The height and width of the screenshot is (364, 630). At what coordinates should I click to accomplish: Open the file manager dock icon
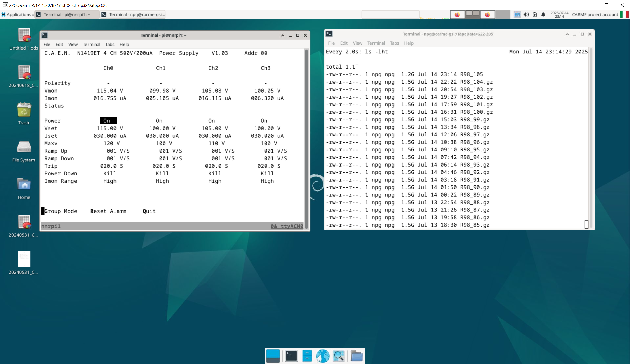pos(307,356)
